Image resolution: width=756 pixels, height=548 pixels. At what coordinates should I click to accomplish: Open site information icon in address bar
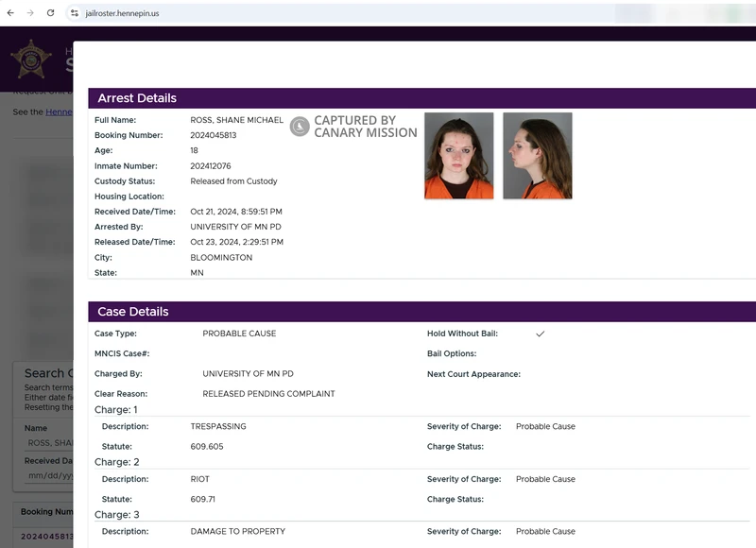[x=75, y=13]
